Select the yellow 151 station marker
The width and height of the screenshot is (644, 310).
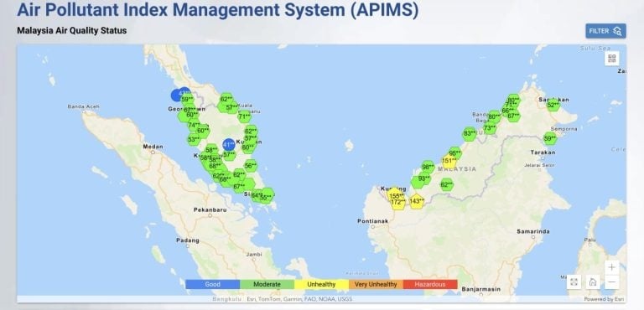(449, 161)
